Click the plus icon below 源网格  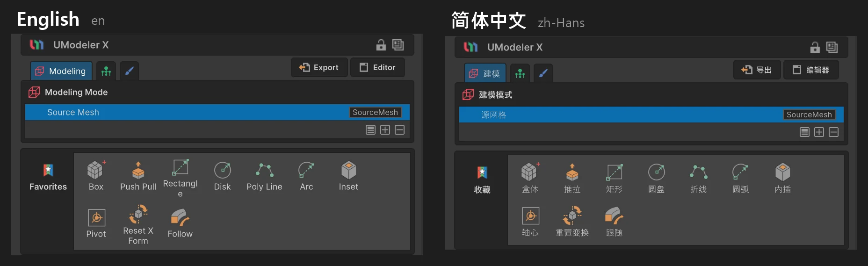[819, 132]
